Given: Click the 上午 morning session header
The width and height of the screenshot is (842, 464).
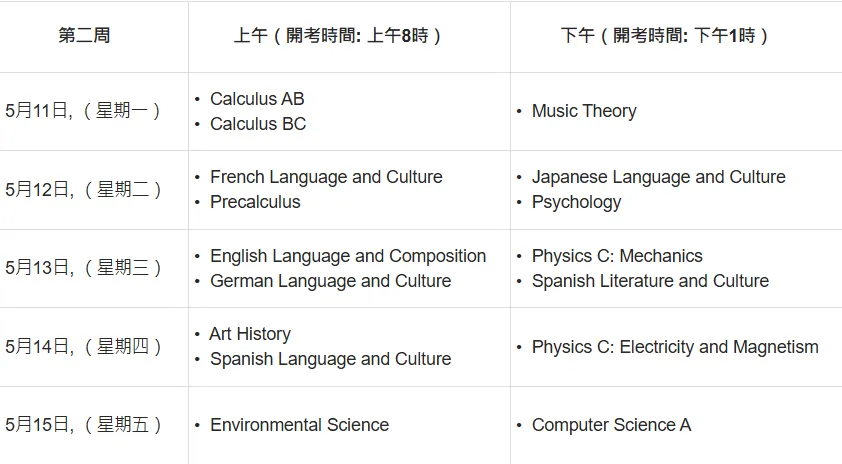Looking at the screenshot, I should coord(338,36).
